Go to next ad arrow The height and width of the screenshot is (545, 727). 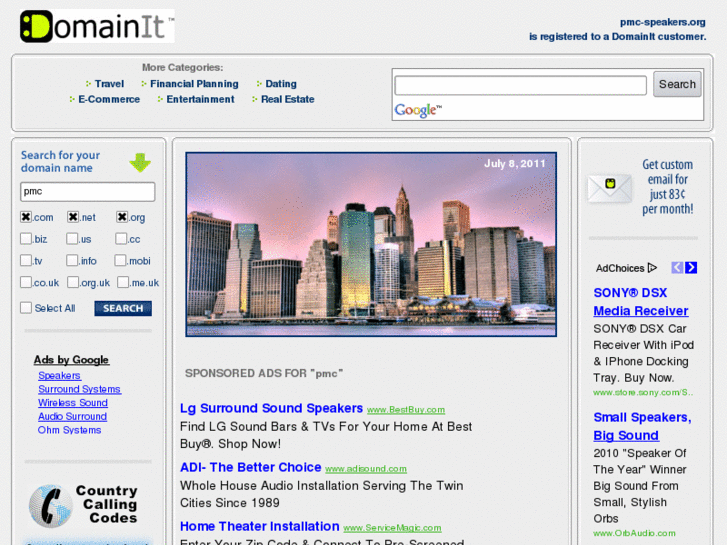pos(691,268)
